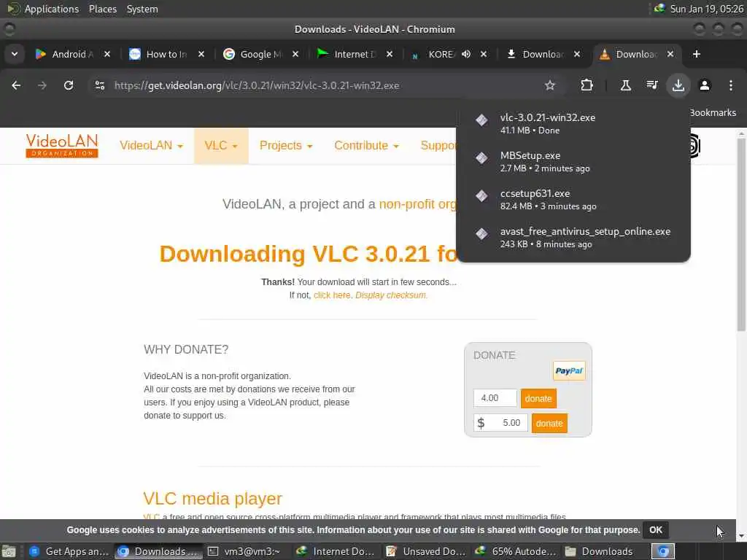Dismiss cookie notice with OK
Viewport: 747px width, 560px height.
656,530
